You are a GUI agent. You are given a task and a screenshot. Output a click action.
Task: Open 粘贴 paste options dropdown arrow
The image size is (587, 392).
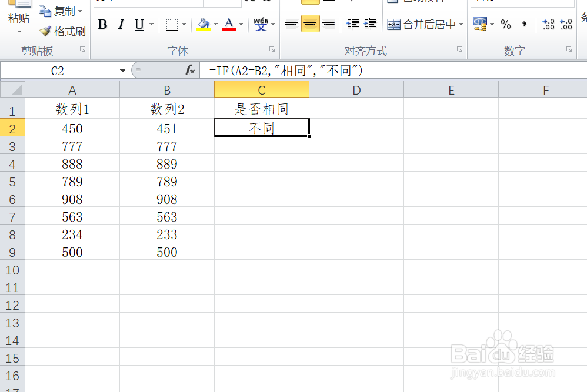point(19,31)
